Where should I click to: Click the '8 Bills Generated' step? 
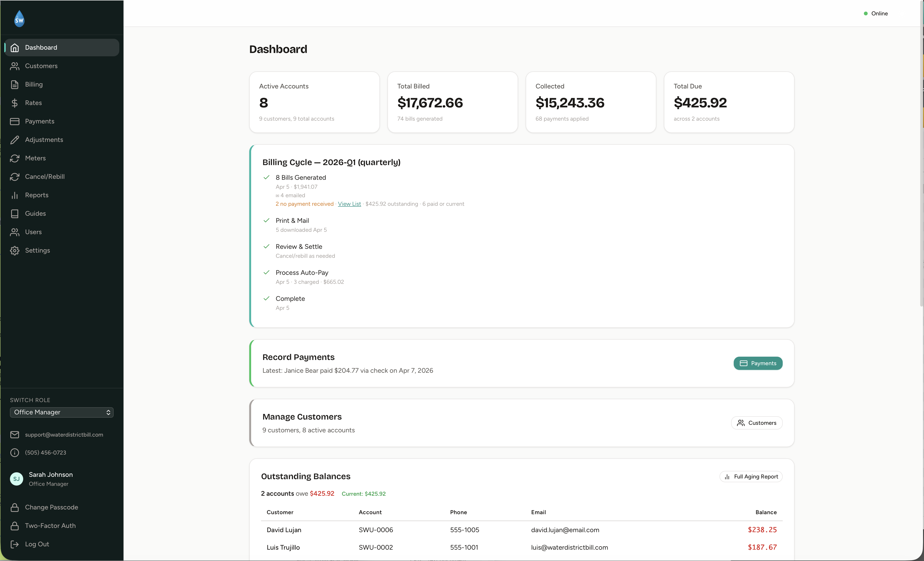[301, 178]
